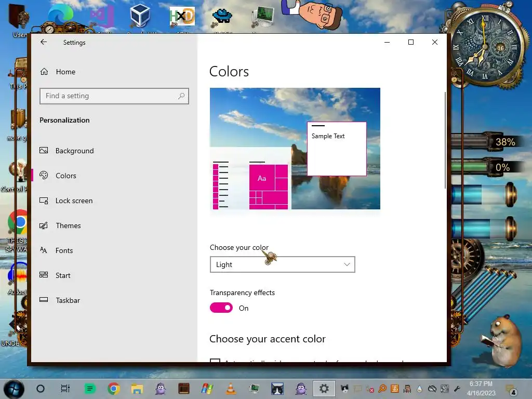
Task: Click the steampunk clock desktop gadget
Action: pos(485,46)
